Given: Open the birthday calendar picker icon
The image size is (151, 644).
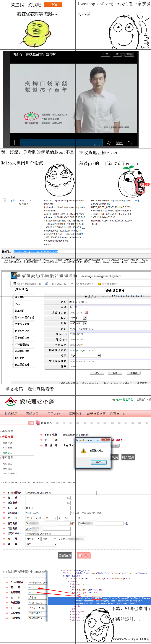Looking at the screenshot, I should point(86,312).
